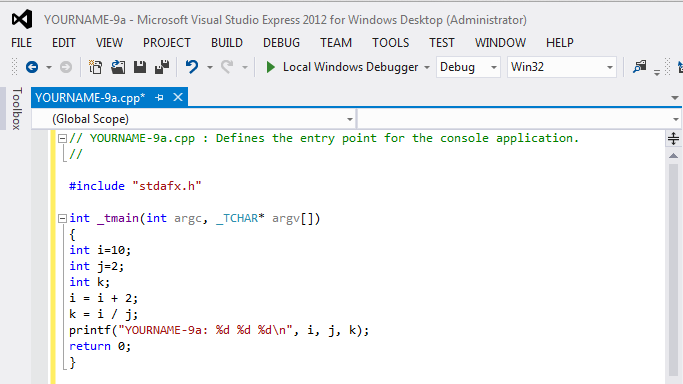Viewport: 683px width, 384px height.
Task: Click the Find in Files toolbar icon
Action: click(639, 67)
